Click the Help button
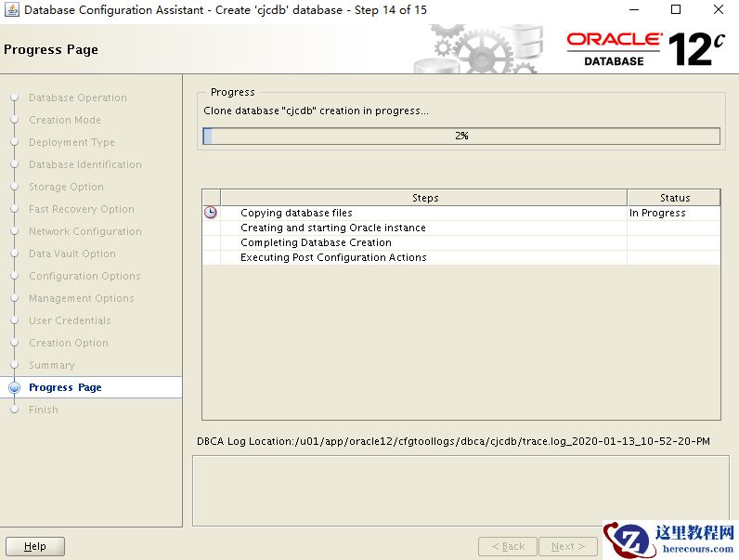Viewport: 739px width, 560px height. coord(35,546)
